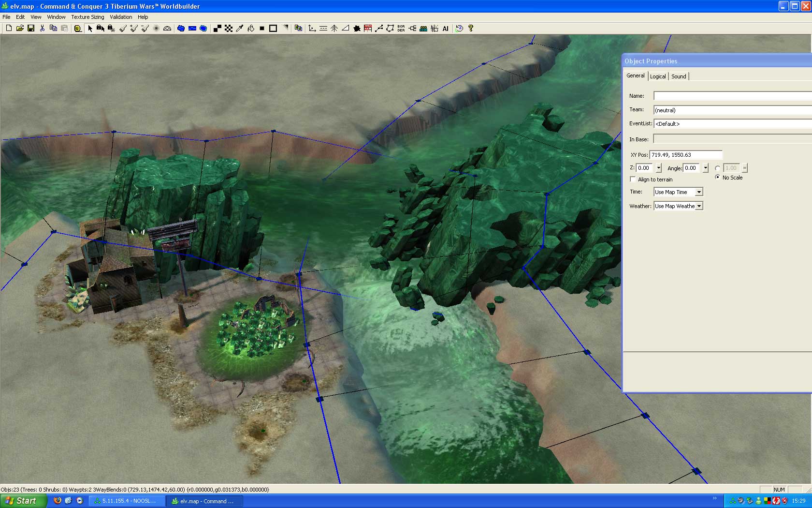This screenshot has width=812, height=508.
Task: Click the New map toolbar icon
Action: pyautogui.click(x=9, y=29)
